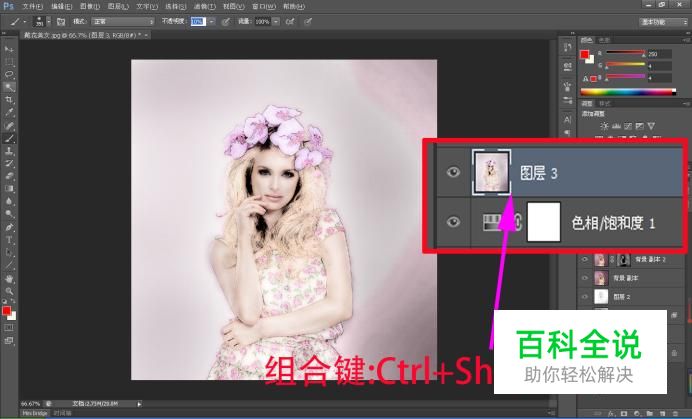Open the brush panel toggle icon
Viewport: 692px width, 419px height.
click(61, 20)
